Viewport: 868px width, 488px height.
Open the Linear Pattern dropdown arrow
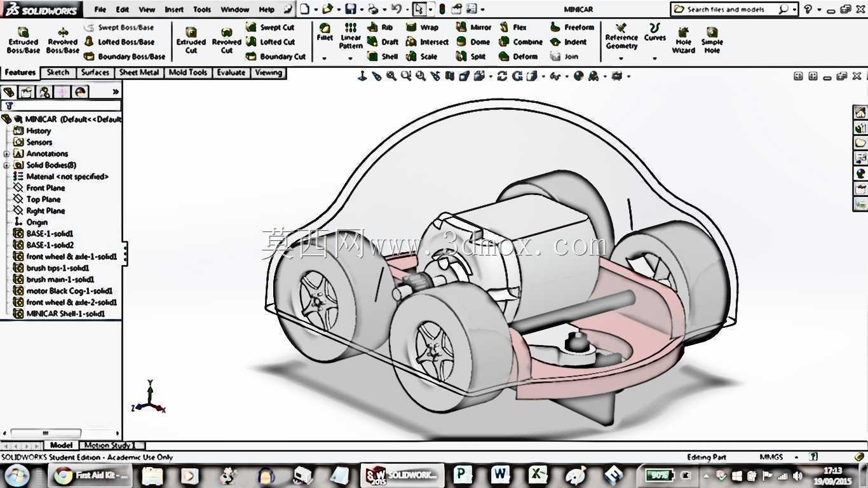click(x=350, y=58)
